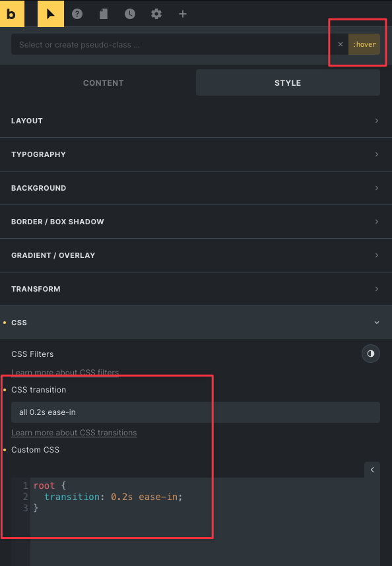
Task: Toggle the :hover pseudo-class tag
Action: tap(364, 44)
